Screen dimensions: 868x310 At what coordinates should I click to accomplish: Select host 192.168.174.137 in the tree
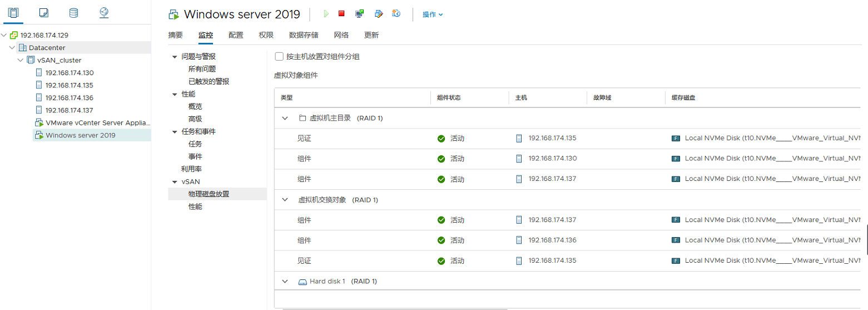point(70,110)
